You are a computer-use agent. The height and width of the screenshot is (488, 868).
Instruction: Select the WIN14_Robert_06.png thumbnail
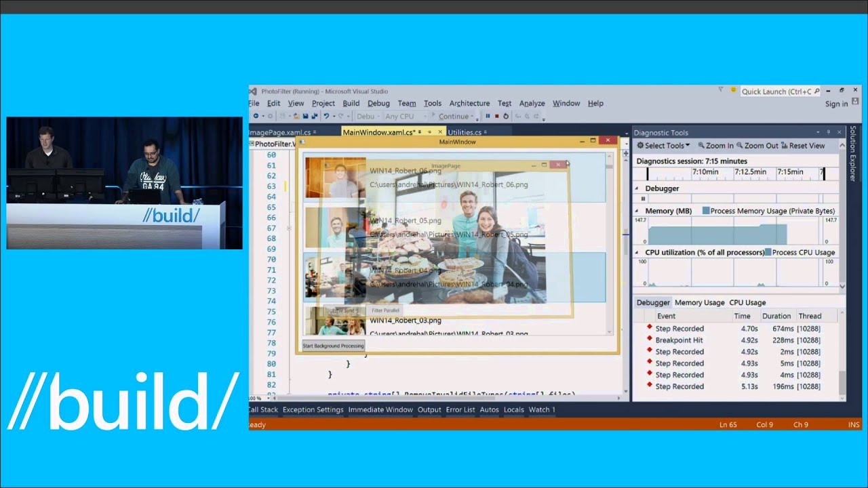336,177
